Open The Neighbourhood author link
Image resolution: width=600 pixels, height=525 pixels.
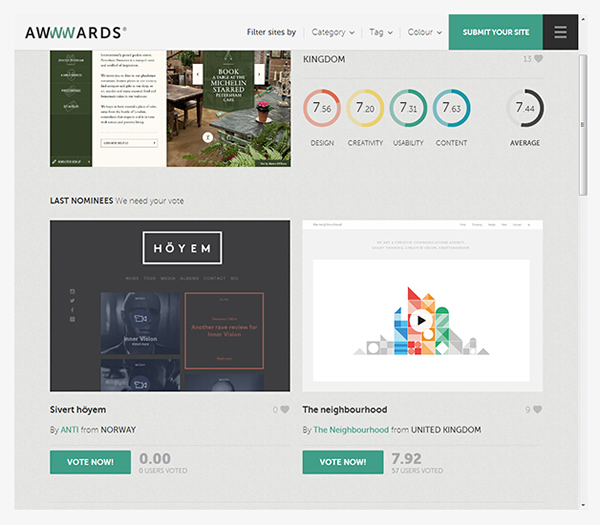pos(351,430)
